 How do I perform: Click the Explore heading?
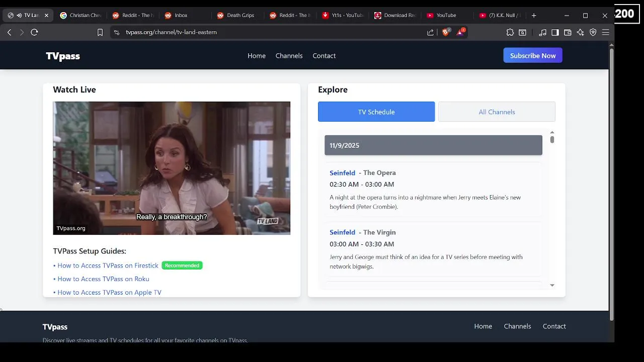coord(333,89)
